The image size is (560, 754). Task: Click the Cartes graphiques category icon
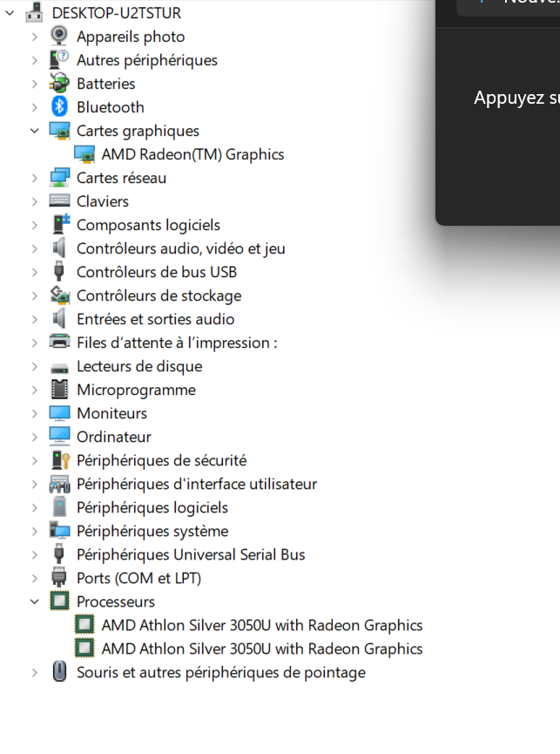(59, 131)
